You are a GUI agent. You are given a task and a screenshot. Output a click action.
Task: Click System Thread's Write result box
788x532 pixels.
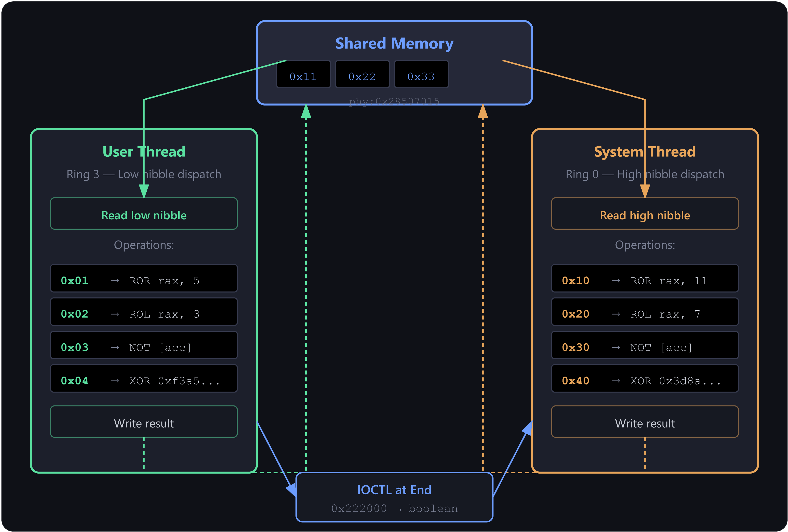click(645, 422)
